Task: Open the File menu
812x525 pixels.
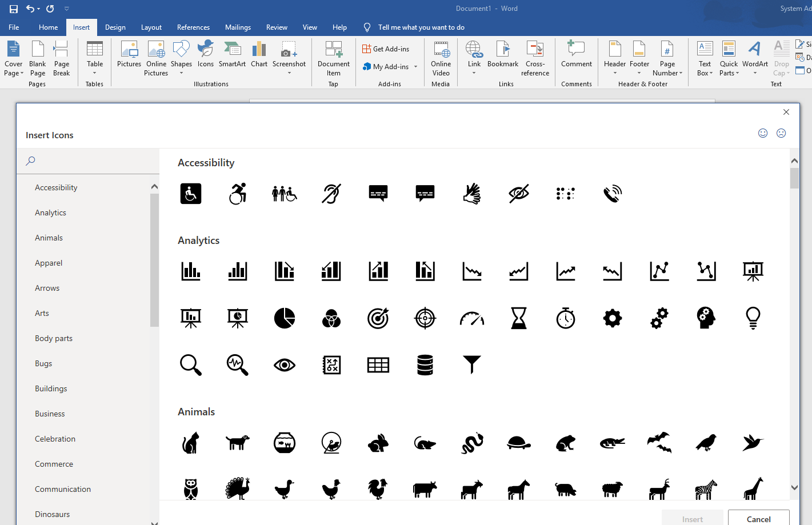Action: [x=14, y=27]
